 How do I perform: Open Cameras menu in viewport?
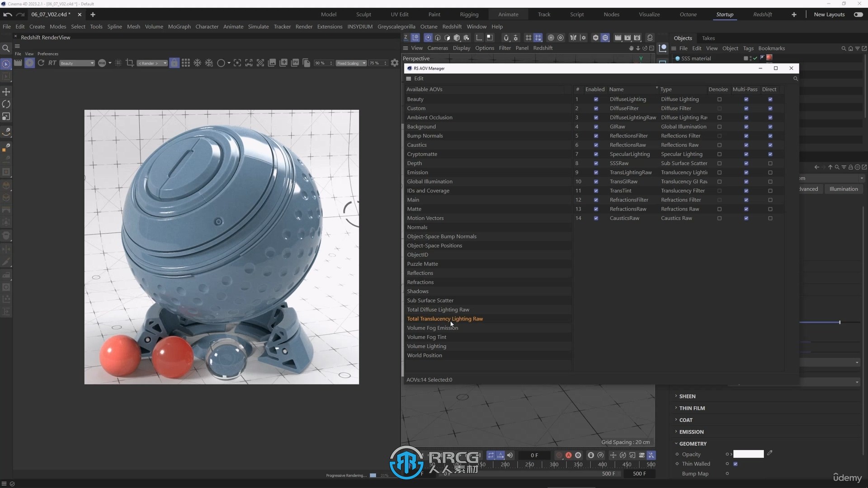[x=437, y=48]
